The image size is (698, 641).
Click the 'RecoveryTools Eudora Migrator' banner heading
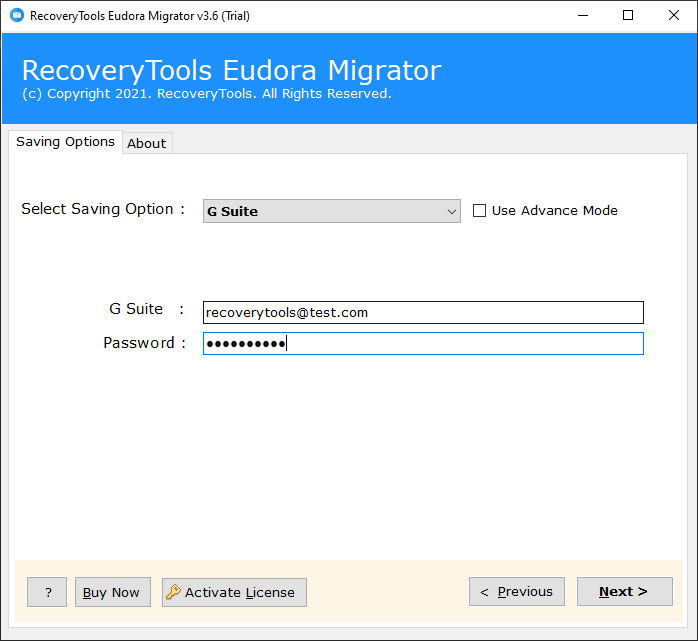tap(231, 70)
